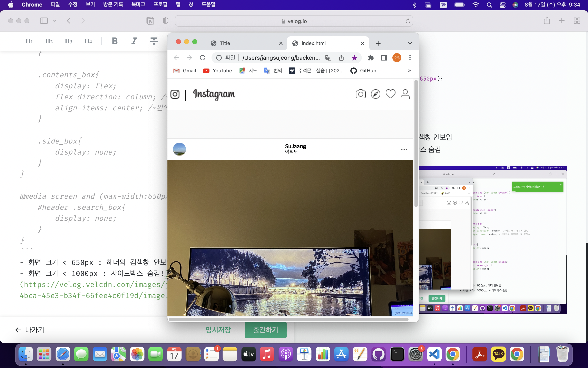Viewport: 588px width, 368px height.
Task: Toggle strikethrough in velog editor
Action: click(154, 41)
